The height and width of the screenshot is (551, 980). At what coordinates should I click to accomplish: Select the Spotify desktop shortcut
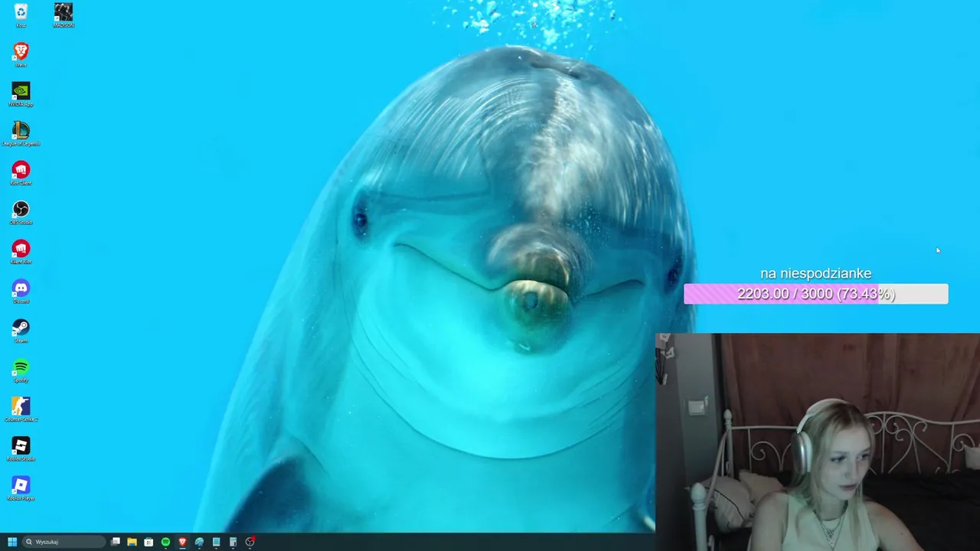21,370
